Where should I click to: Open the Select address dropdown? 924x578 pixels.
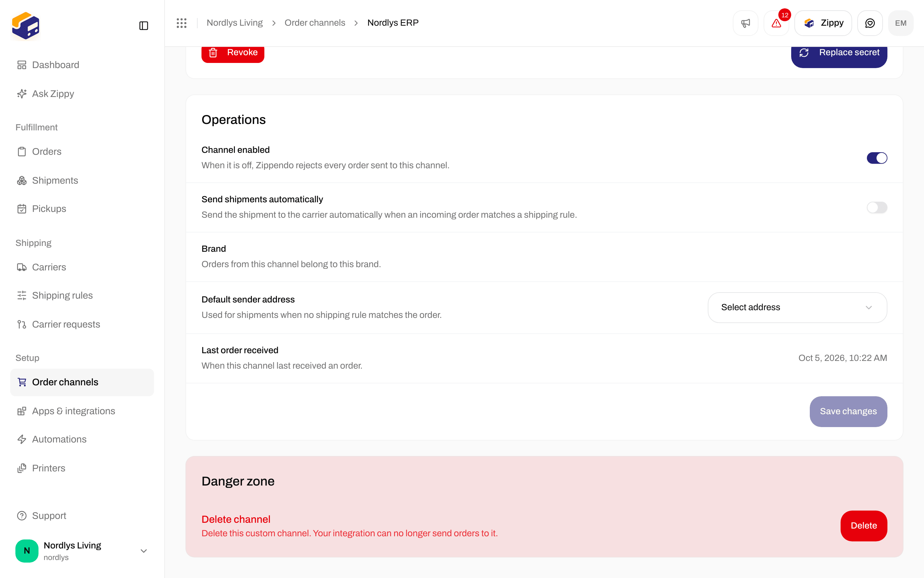coord(797,307)
